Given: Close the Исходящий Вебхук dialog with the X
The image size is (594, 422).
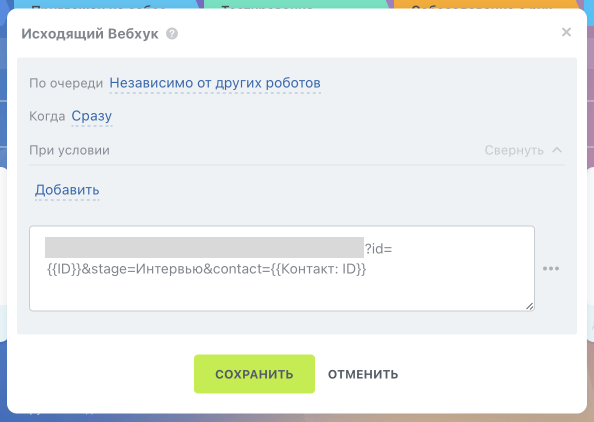Looking at the screenshot, I should click(x=566, y=32).
